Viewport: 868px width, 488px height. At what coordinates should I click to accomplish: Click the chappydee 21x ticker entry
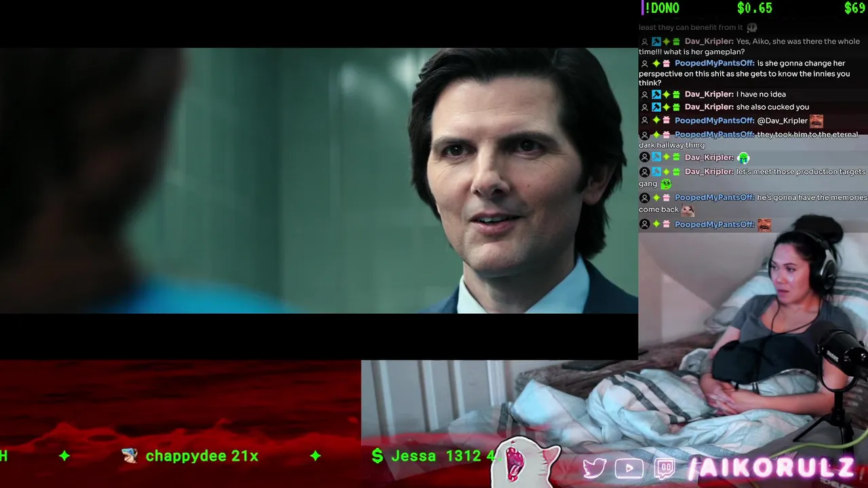coord(201,456)
